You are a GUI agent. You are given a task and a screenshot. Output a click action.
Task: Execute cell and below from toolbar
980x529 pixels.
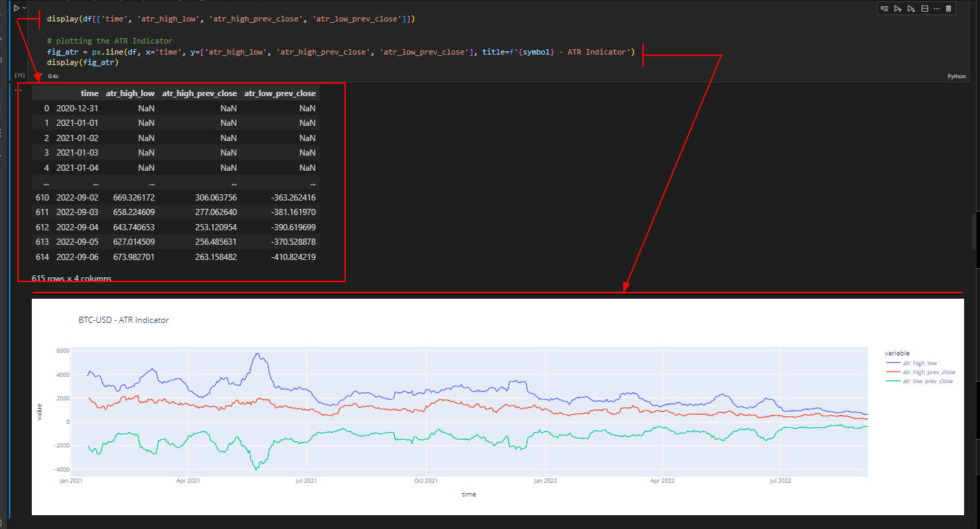tap(911, 8)
